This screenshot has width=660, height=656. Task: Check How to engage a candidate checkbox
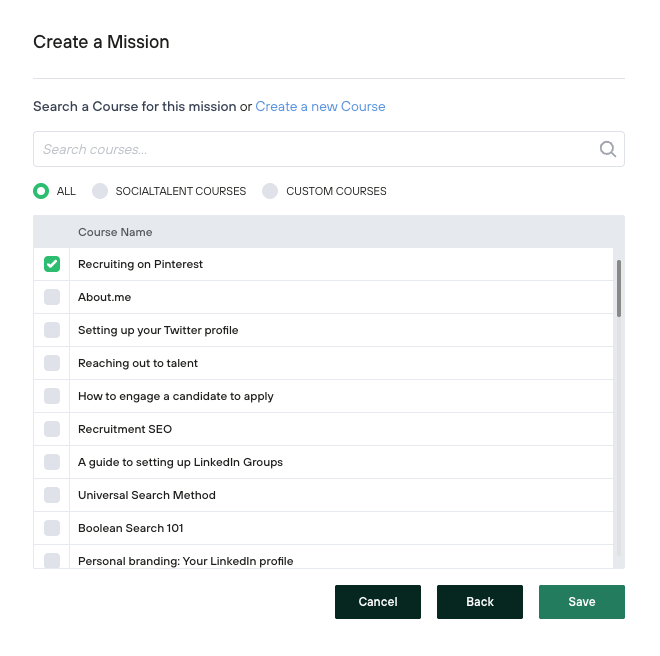click(x=52, y=396)
